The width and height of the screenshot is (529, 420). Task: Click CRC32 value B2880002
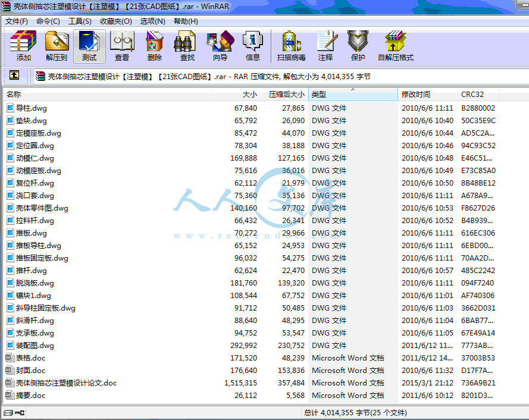click(x=478, y=108)
